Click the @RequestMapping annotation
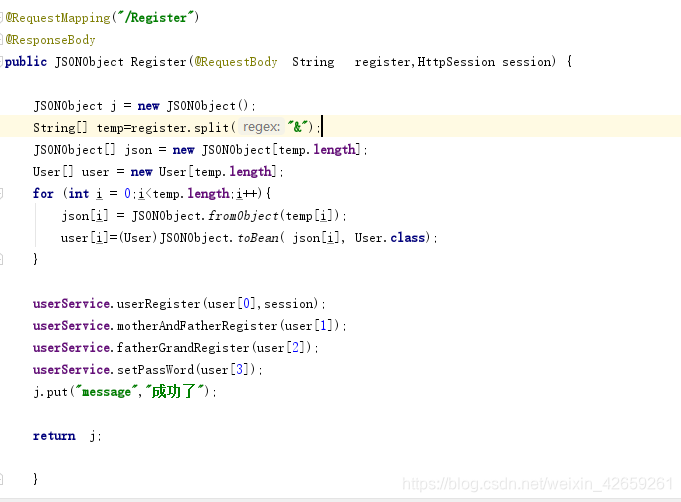 [58, 18]
